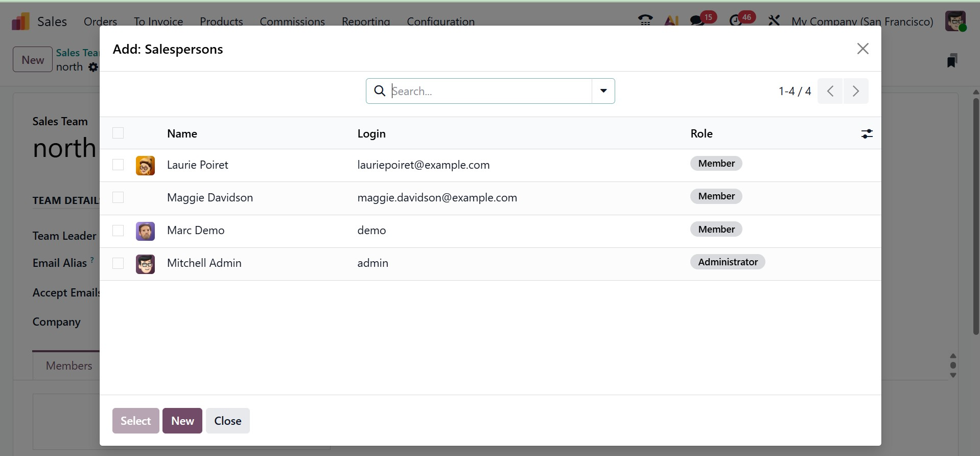The height and width of the screenshot is (456, 980).
Task: Follow the Sales Teams breadcrumb link
Action: tap(78, 53)
